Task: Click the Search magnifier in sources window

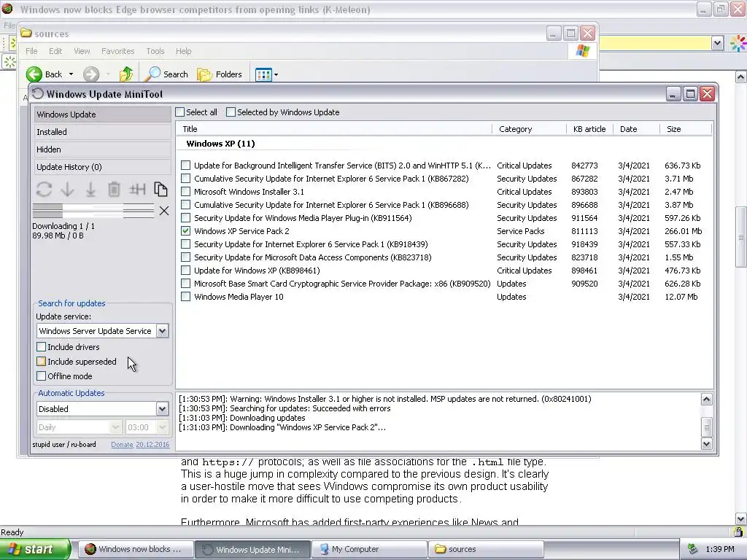Action: [153, 74]
